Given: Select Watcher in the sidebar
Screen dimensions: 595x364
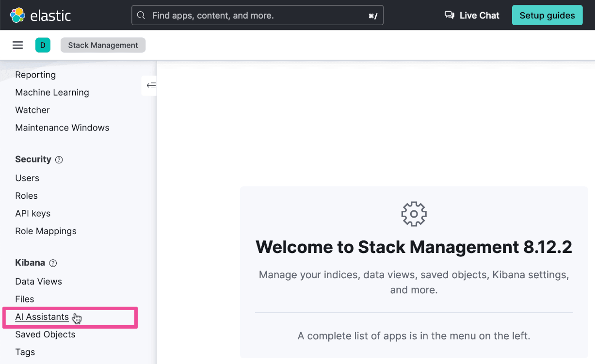Looking at the screenshot, I should click(32, 110).
